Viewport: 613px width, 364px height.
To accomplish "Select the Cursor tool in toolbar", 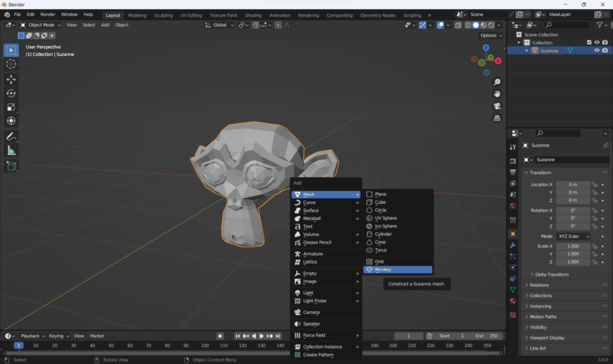I will (11, 64).
